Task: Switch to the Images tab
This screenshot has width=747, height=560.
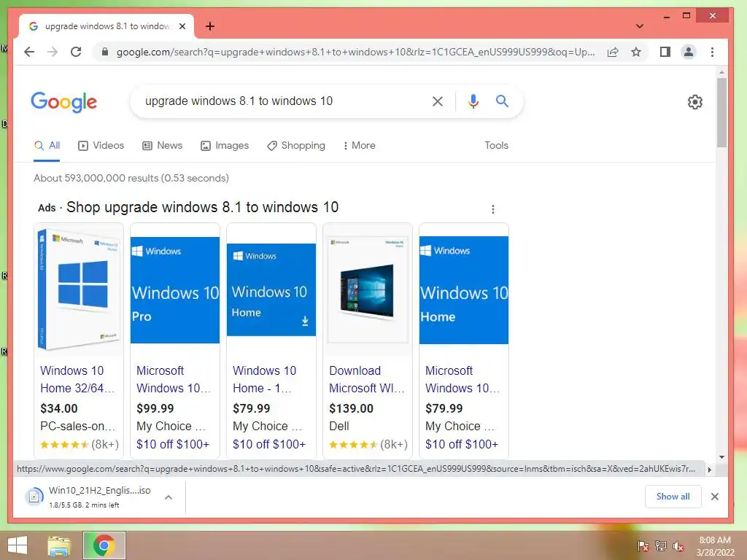Action: tap(225, 146)
